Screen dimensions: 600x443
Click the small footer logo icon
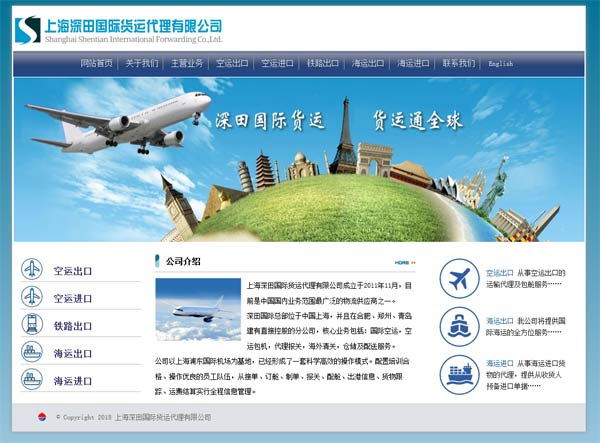pos(42,417)
